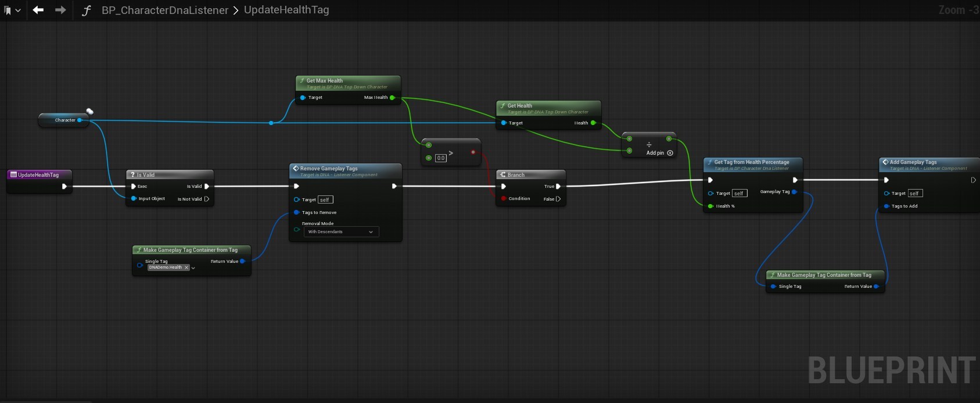
Task: Click the Character variable output pin
Action: pyautogui.click(x=80, y=120)
